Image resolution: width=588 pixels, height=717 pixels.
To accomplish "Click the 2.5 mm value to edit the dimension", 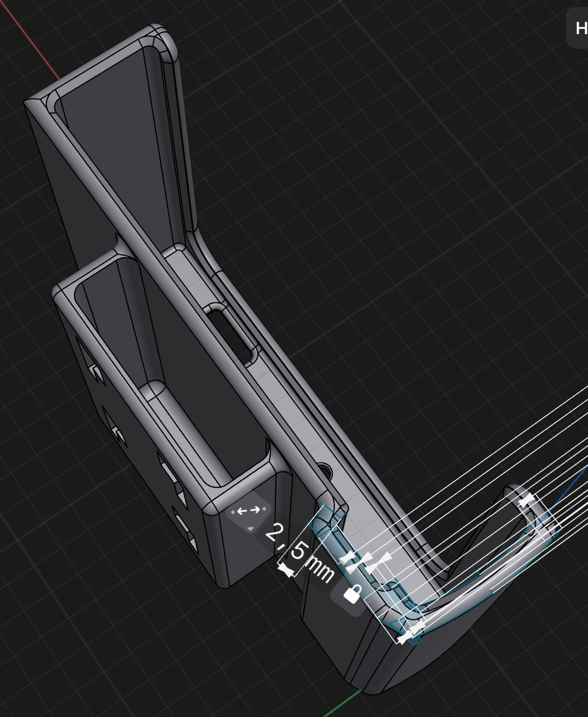I will pyautogui.click(x=298, y=553).
